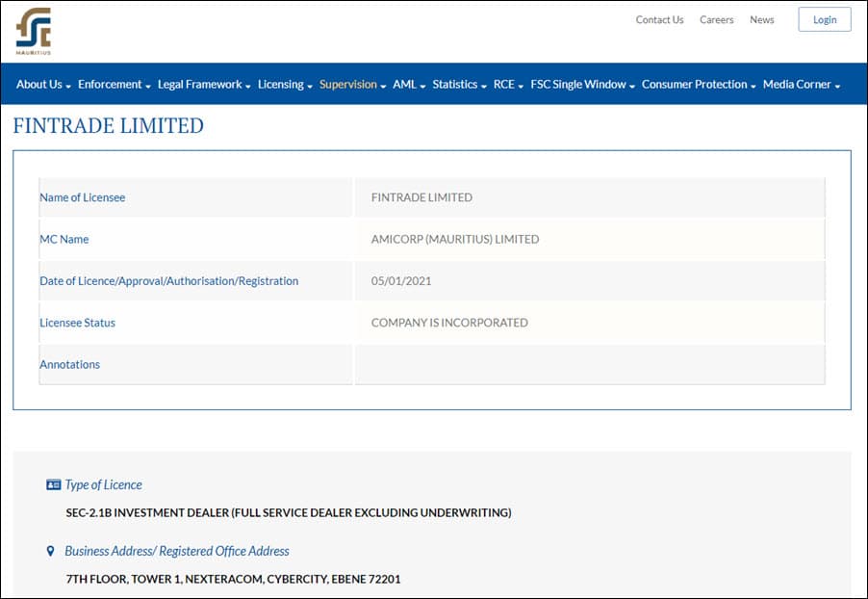Open the Licensing menu
The width and height of the screenshot is (868, 599).
click(285, 85)
